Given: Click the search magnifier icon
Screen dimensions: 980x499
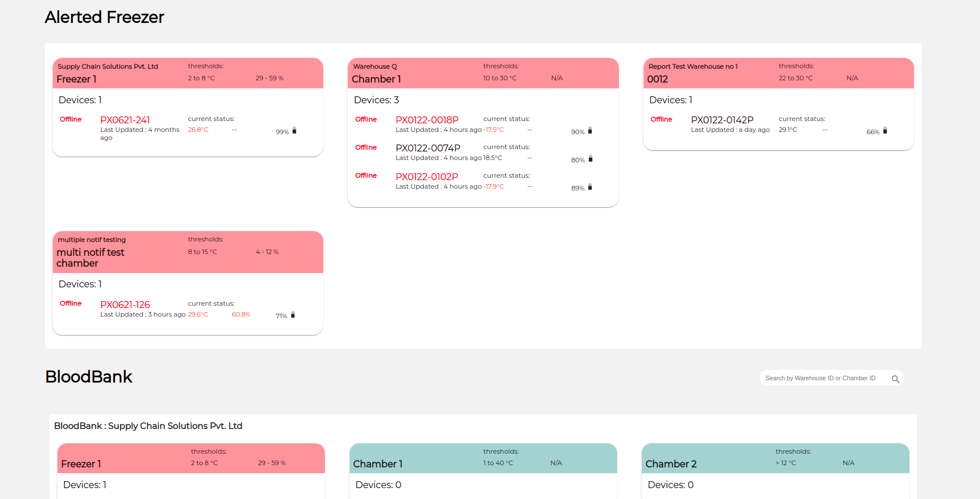Looking at the screenshot, I should [x=895, y=379].
